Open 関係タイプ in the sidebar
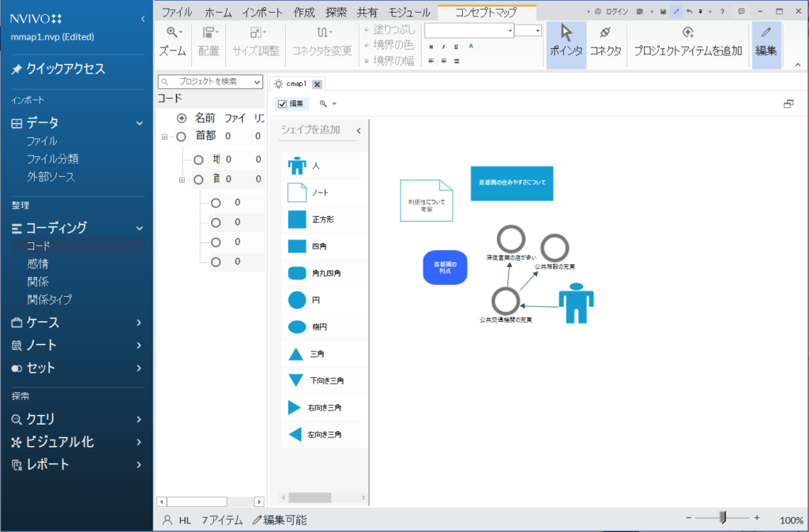The height and width of the screenshot is (532, 809). (49, 299)
